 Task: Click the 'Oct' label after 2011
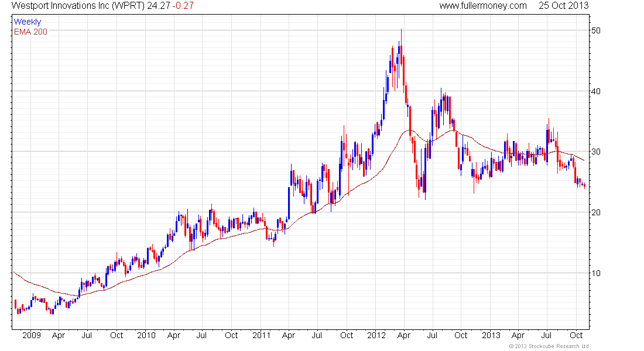pos(347,335)
